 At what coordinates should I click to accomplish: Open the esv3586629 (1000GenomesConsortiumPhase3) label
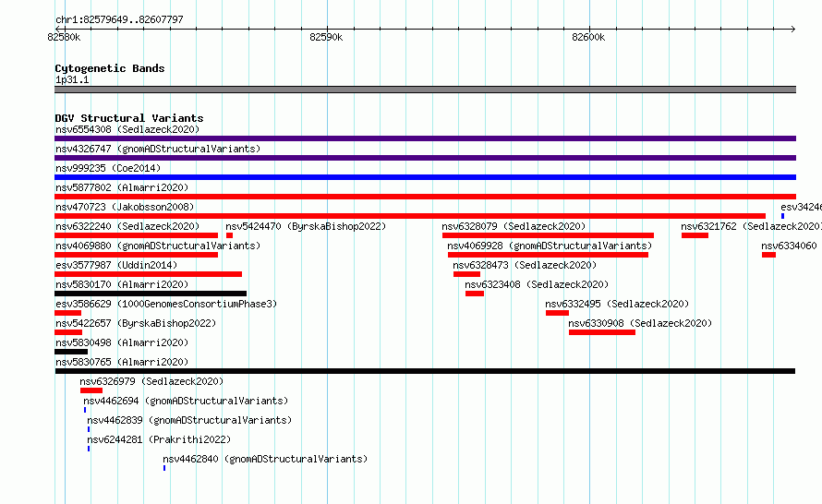point(166,304)
